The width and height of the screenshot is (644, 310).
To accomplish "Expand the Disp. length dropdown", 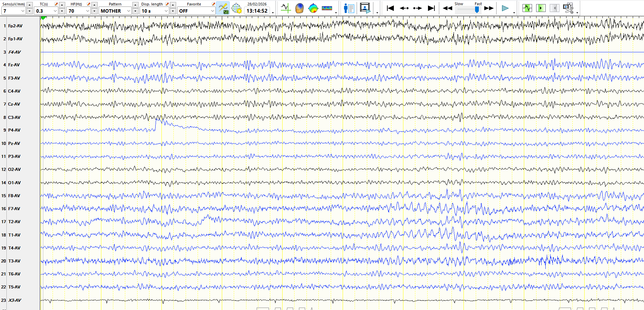I will (166, 11).
